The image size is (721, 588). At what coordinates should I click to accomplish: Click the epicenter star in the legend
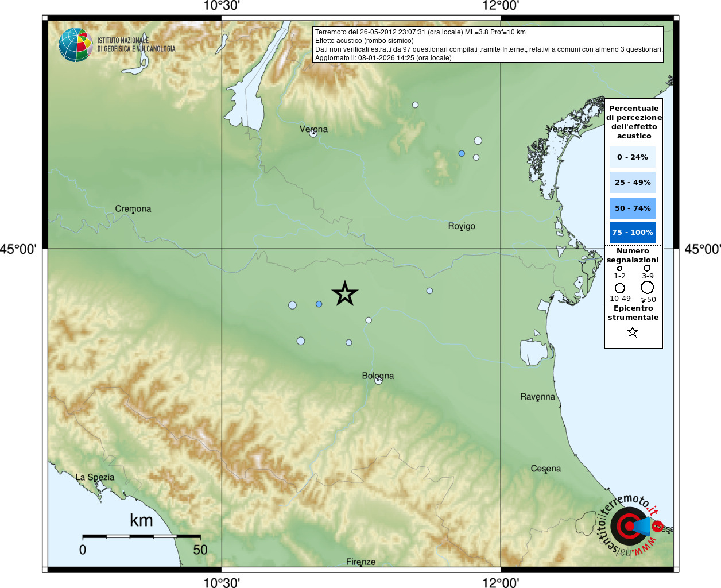633,332
